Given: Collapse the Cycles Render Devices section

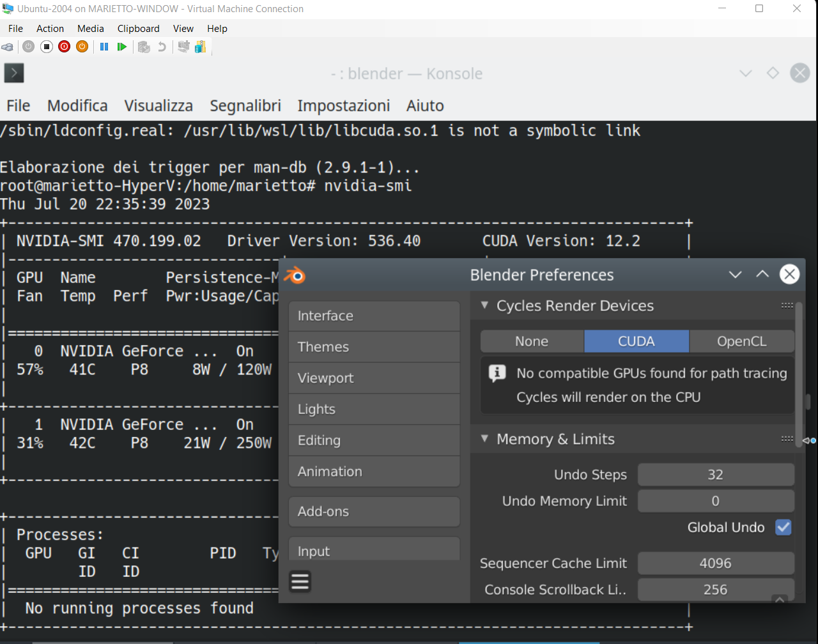Looking at the screenshot, I should pyautogui.click(x=484, y=305).
